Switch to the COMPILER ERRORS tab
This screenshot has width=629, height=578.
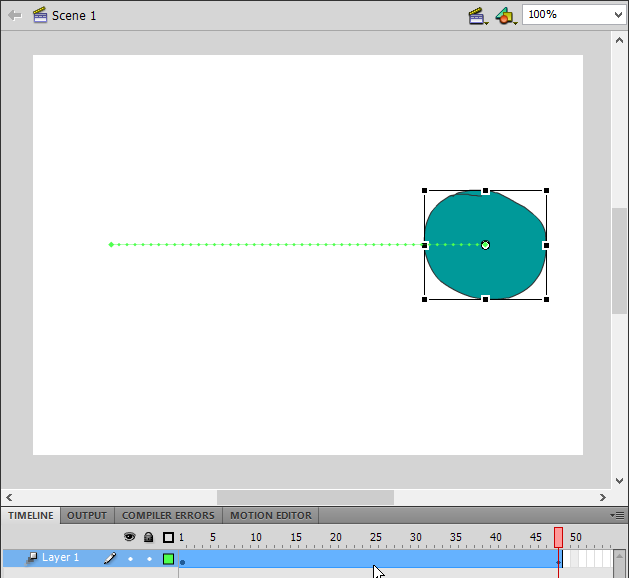pyautogui.click(x=168, y=515)
